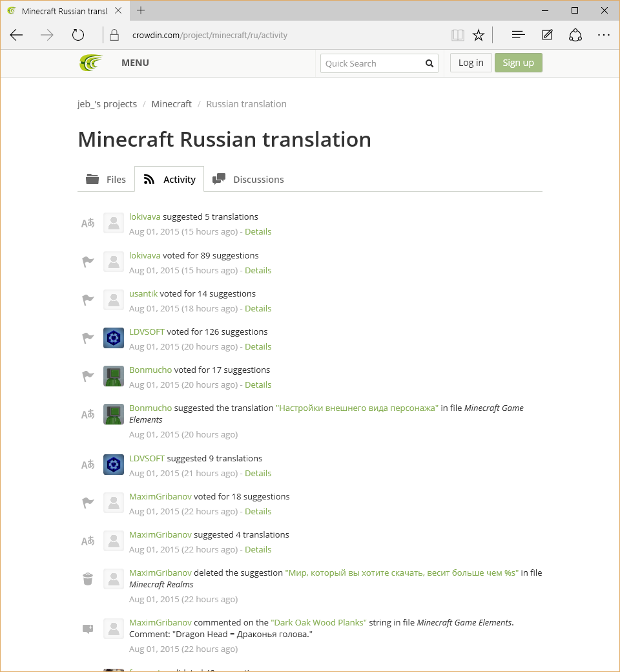This screenshot has height=672, width=620.
Task: Open the "Dark Oak Wood Planks" string link
Action: [319, 623]
